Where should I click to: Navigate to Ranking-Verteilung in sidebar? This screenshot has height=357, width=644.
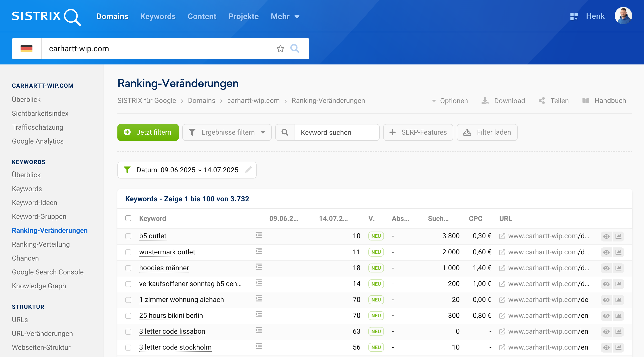41,244
